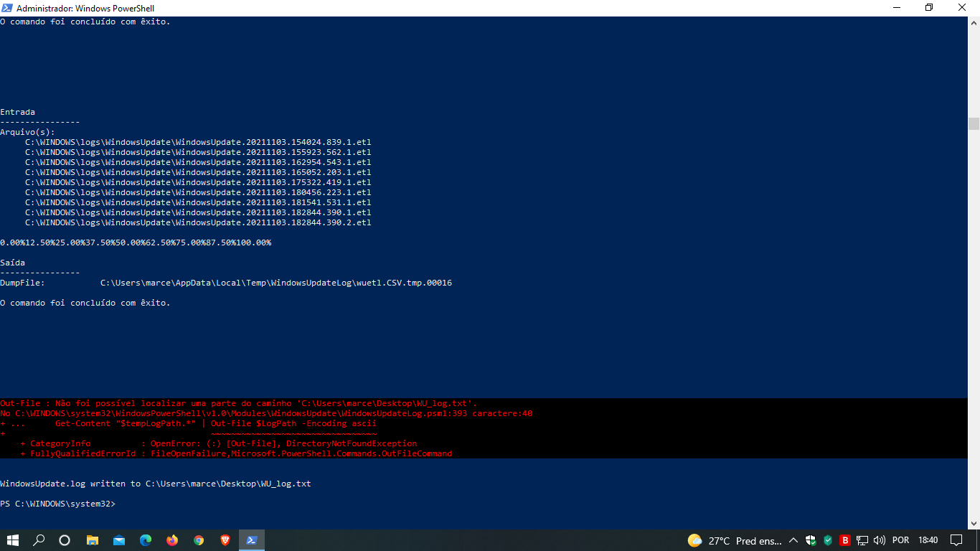Screen dimensions: 980x551
Task: Select the active PowerShell taskbar button
Action: 252,540
